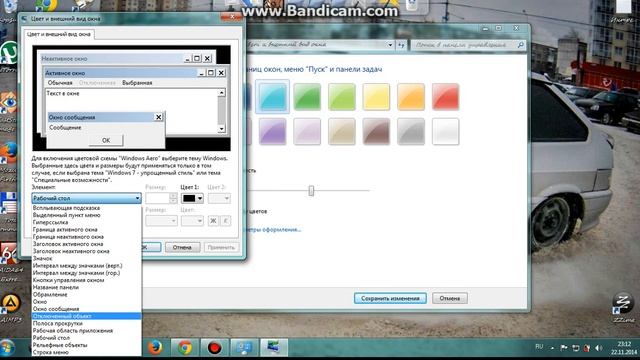Click the Применить button
The image size is (640, 360).
(x=221, y=247)
